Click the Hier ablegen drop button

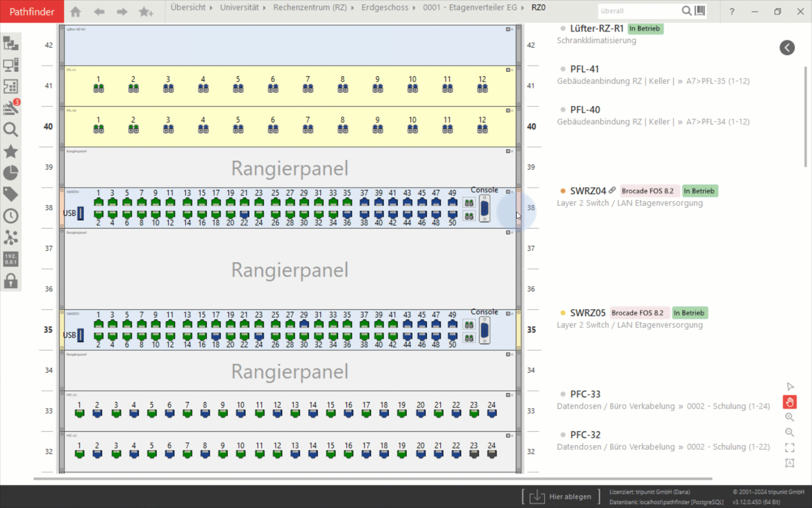tap(561, 496)
